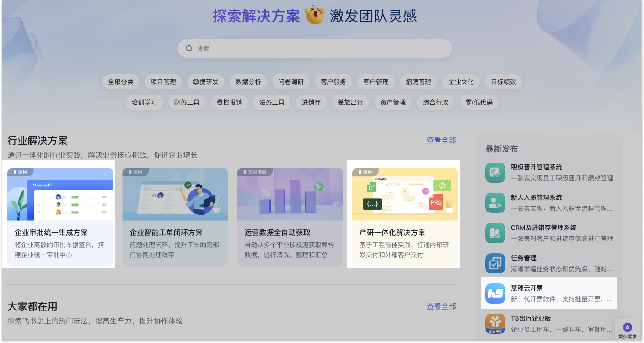Viewport: 644px width, 343px height.
Task: Click 查看全部 next to 大家都在用
Action: [x=441, y=306]
